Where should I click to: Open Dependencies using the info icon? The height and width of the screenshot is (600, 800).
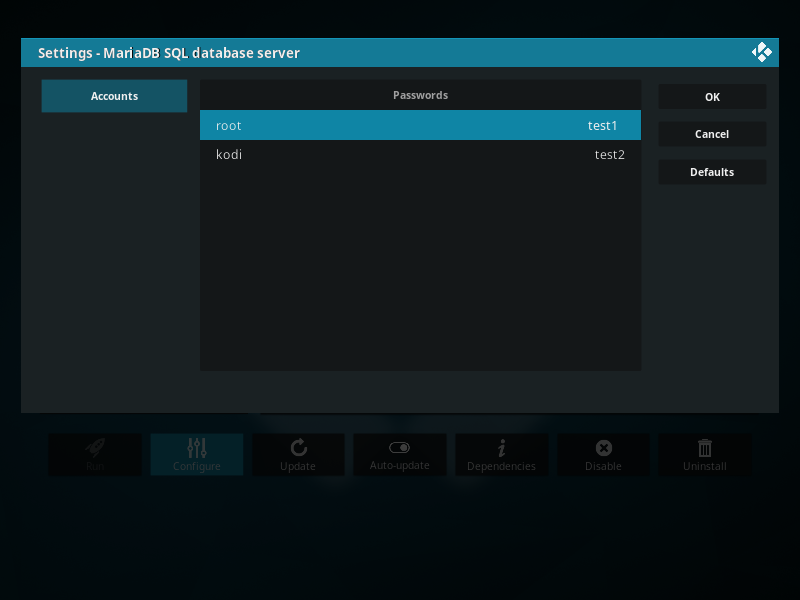(501, 448)
